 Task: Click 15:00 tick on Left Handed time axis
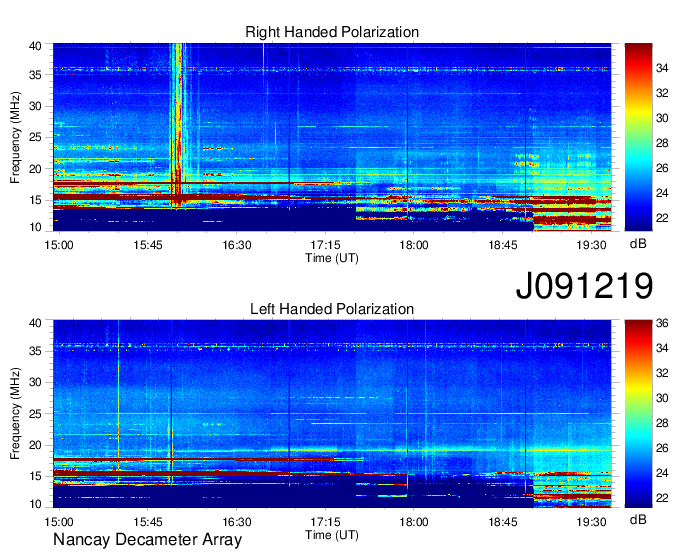(x=59, y=522)
